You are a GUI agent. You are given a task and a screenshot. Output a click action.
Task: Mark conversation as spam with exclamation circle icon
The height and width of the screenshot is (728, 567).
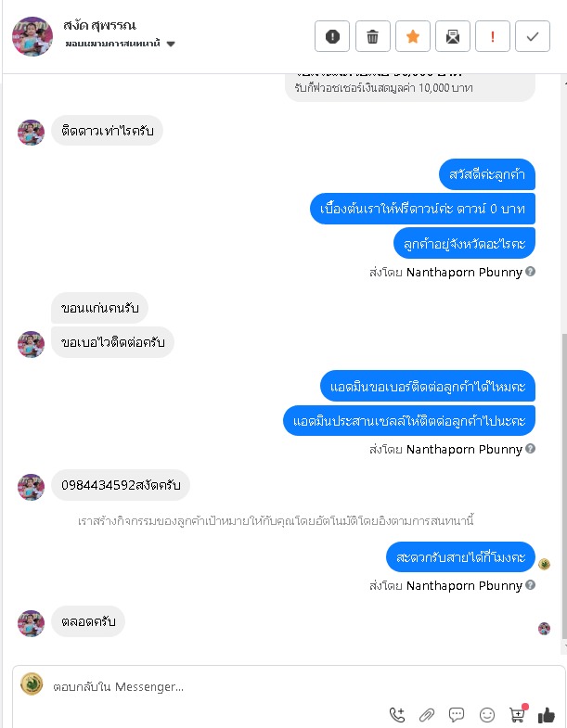coord(332,36)
